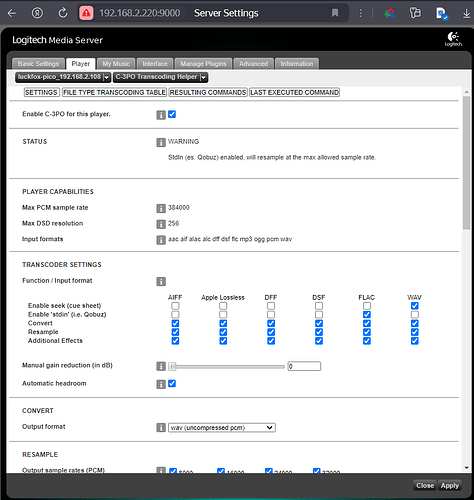Disable the Enable C-3PO for this player checkbox
The height and width of the screenshot is (500, 474).
tap(172, 114)
